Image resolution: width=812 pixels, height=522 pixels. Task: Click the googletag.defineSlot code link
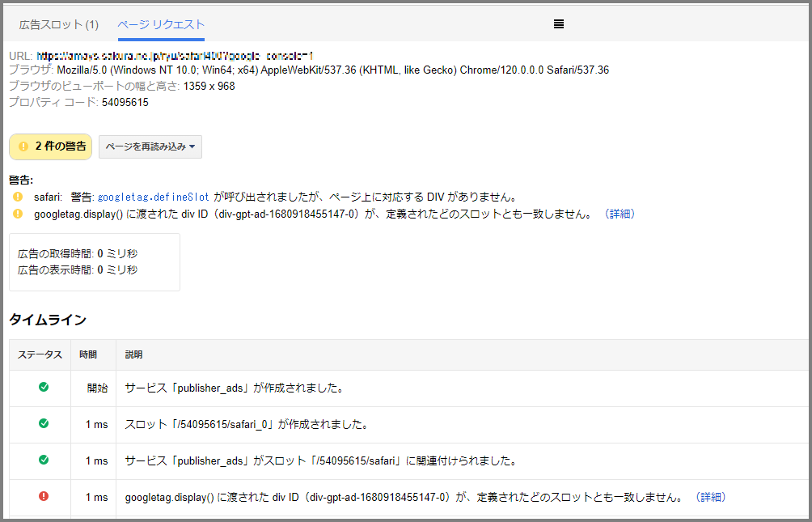point(154,197)
